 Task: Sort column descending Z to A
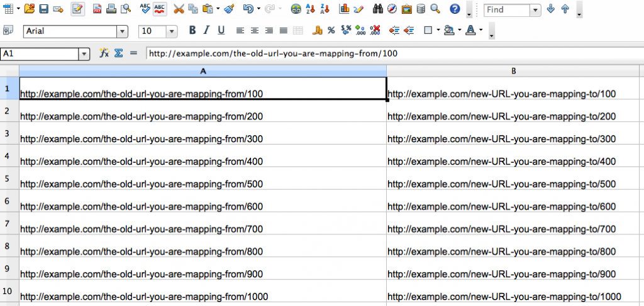325,9
